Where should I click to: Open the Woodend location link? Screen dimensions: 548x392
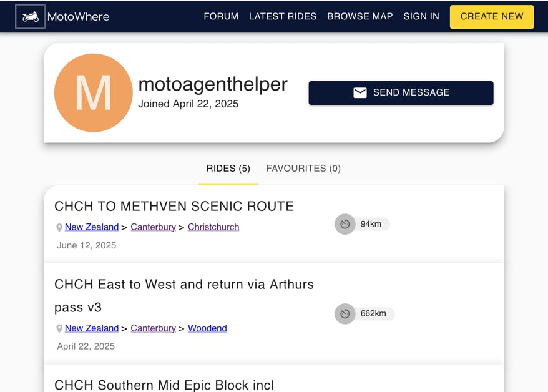click(207, 328)
